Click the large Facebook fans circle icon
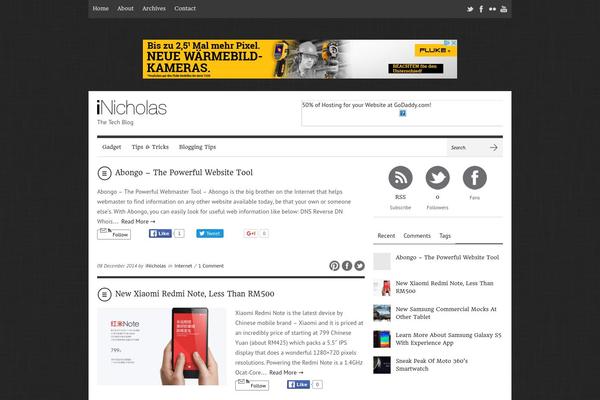Viewport: 600px width, 400px height. coord(474,178)
